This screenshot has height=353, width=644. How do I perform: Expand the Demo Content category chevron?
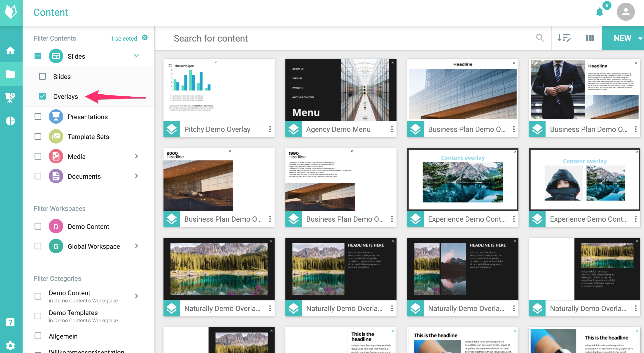[136, 296]
